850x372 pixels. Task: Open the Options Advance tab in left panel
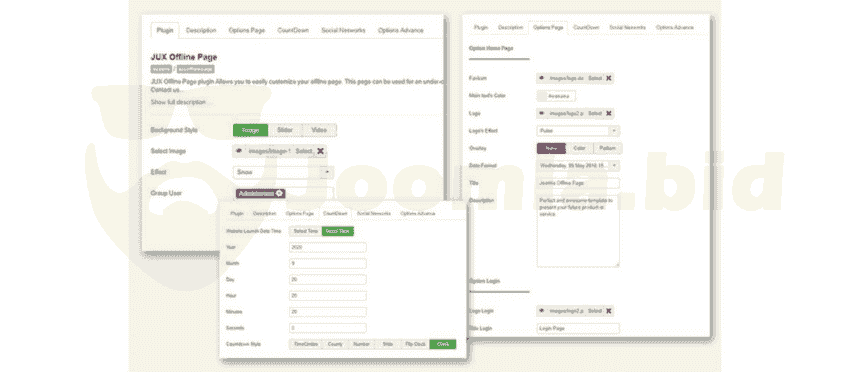point(401,30)
